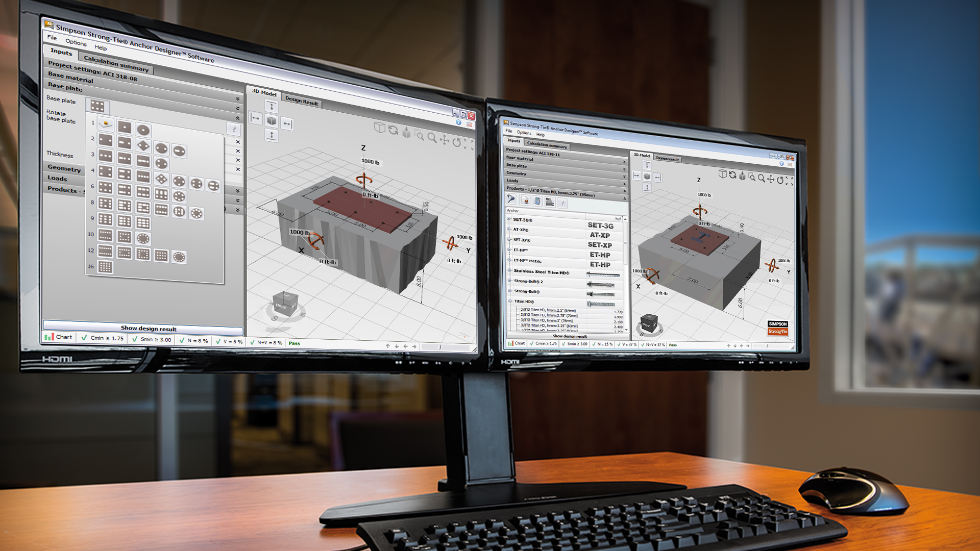Choose the 12-anchor circular base plate layout
The width and height of the screenshot is (980, 551).
(x=179, y=257)
